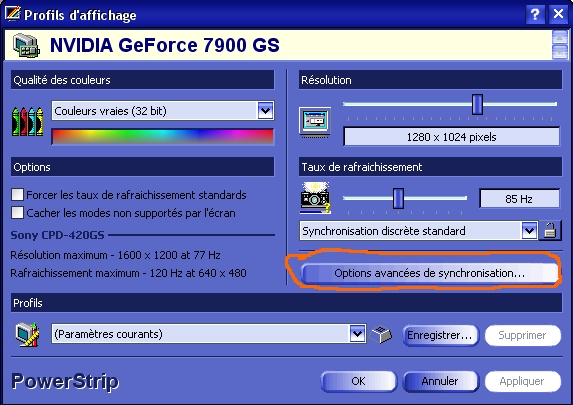Screen dimensions: 573x405
Task: Click the refresh rate slider thumb
Action: coord(398,198)
